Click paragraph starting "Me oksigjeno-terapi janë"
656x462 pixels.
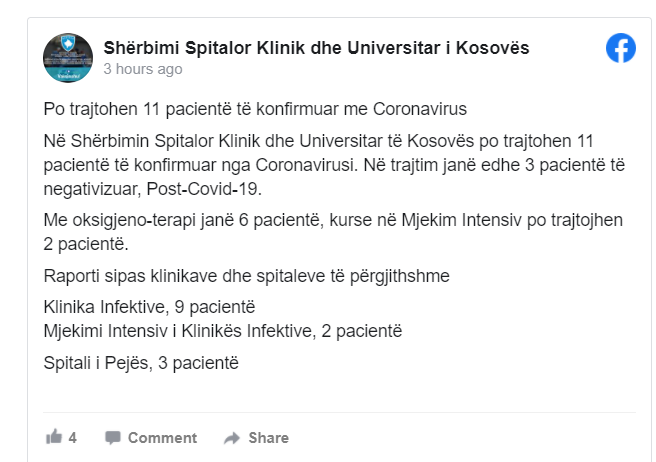333,232
